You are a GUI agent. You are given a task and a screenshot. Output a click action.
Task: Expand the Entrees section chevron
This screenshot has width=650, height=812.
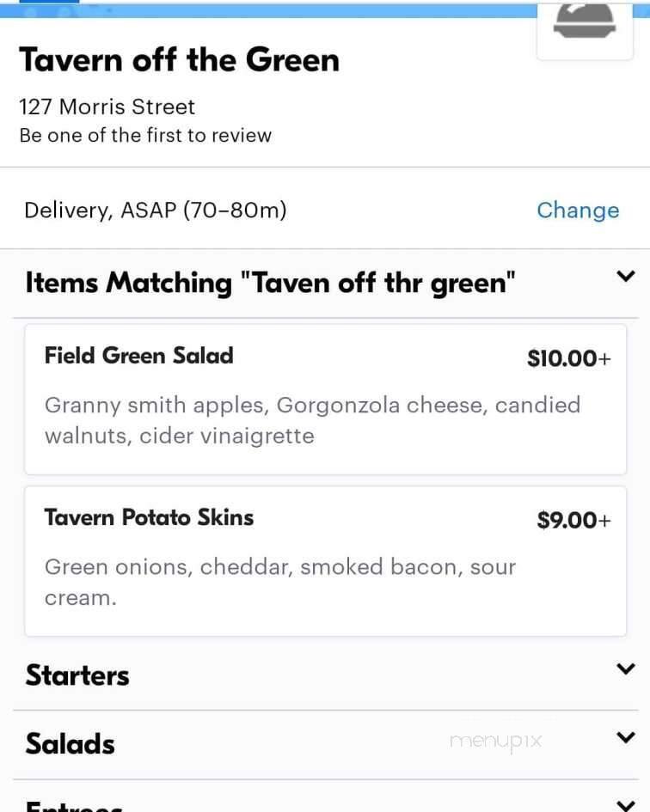[626, 804]
